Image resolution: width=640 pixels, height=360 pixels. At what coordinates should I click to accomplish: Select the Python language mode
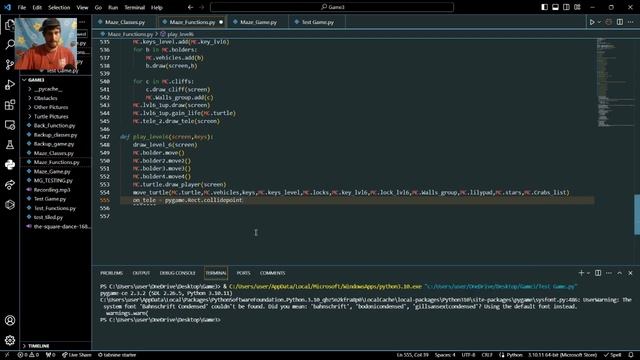(x=514, y=355)
